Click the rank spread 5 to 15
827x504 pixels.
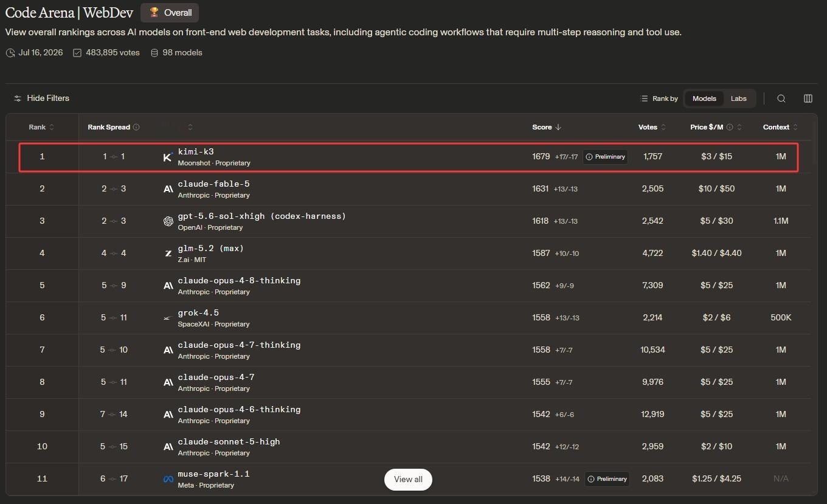pyautogui.click(x=114, y=446)
